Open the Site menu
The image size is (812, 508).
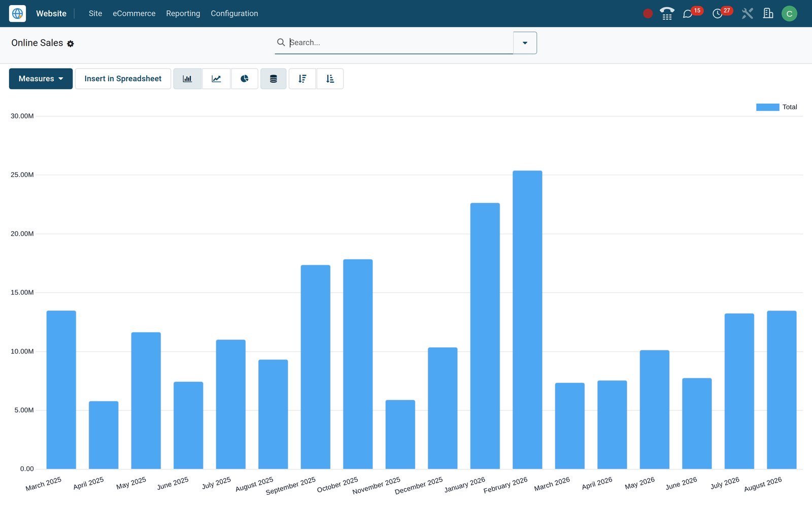tap(95, 14)
